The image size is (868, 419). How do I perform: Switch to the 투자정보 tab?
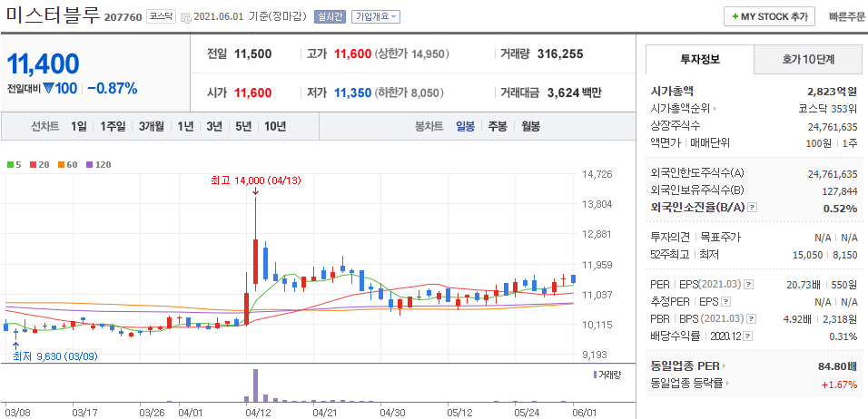[700, 59]
